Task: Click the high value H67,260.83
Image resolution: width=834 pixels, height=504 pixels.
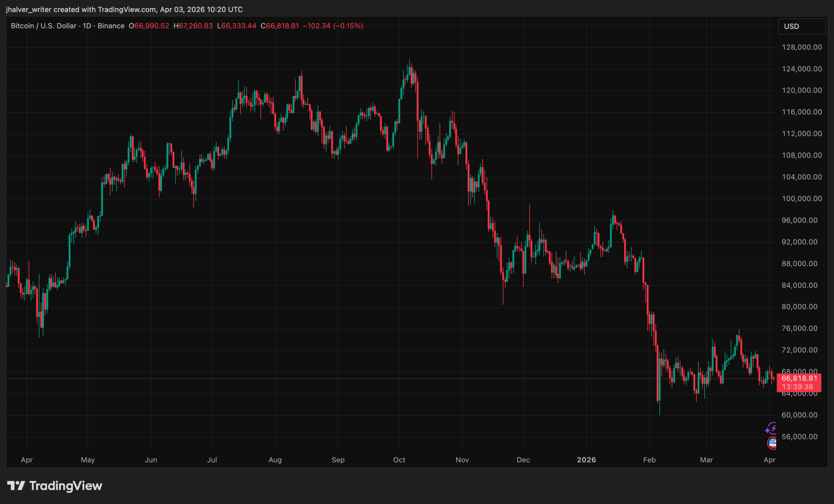Action: pos(193,26)
